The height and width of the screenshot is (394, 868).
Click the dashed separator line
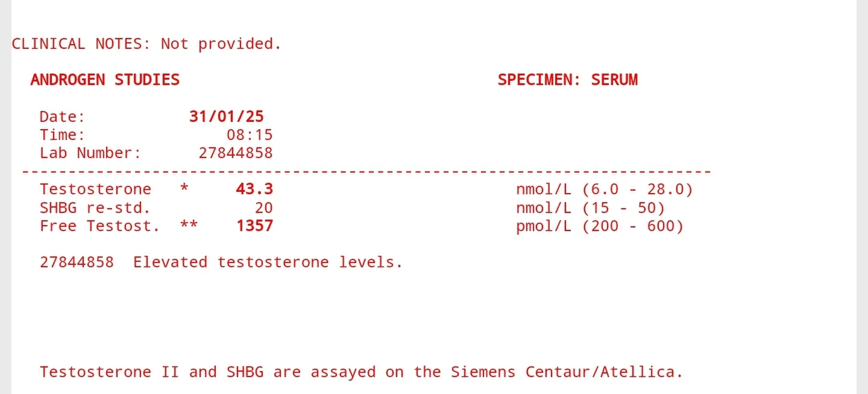[x=366, y=172]
